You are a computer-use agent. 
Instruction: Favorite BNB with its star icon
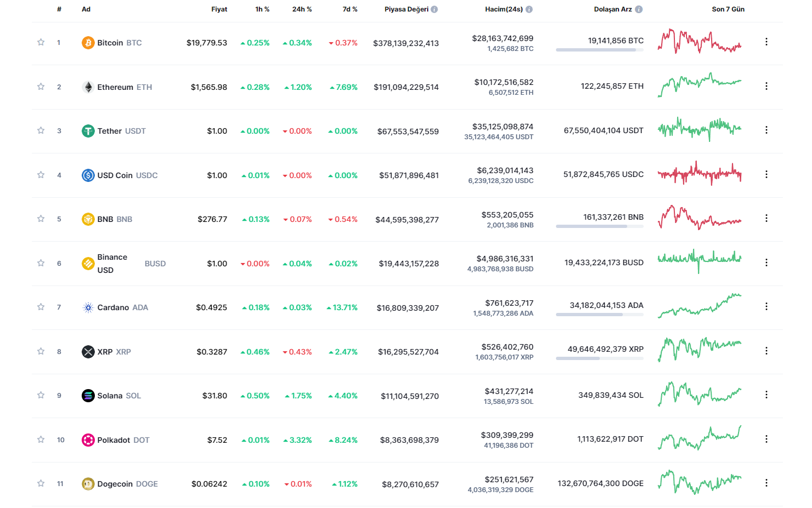[x=41, y=219]
